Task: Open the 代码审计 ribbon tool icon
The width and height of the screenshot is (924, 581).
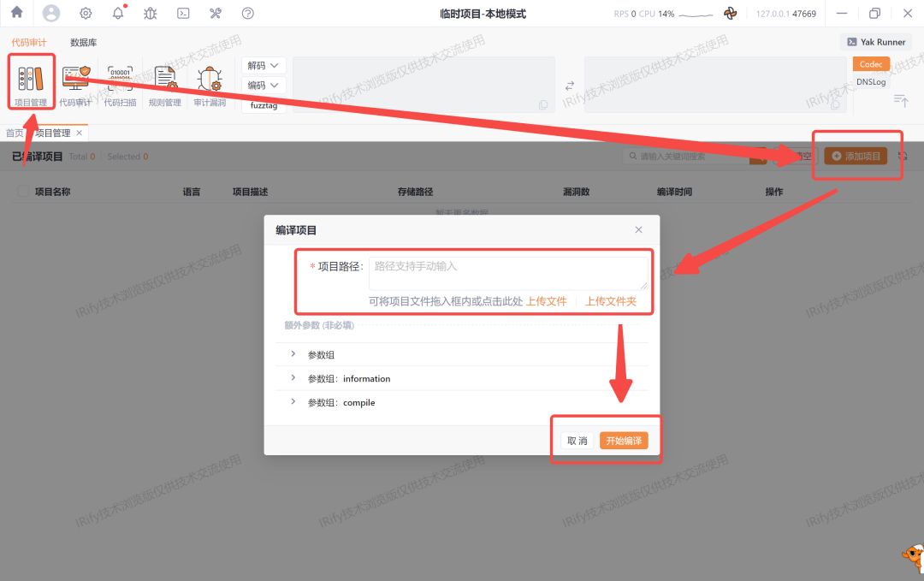Action: click(x=75, y=86)
